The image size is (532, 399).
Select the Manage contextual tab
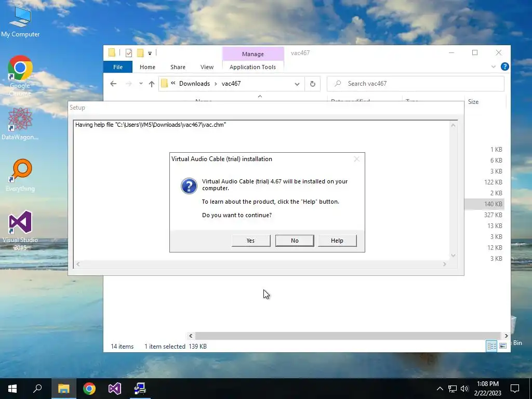pos(253,54)
